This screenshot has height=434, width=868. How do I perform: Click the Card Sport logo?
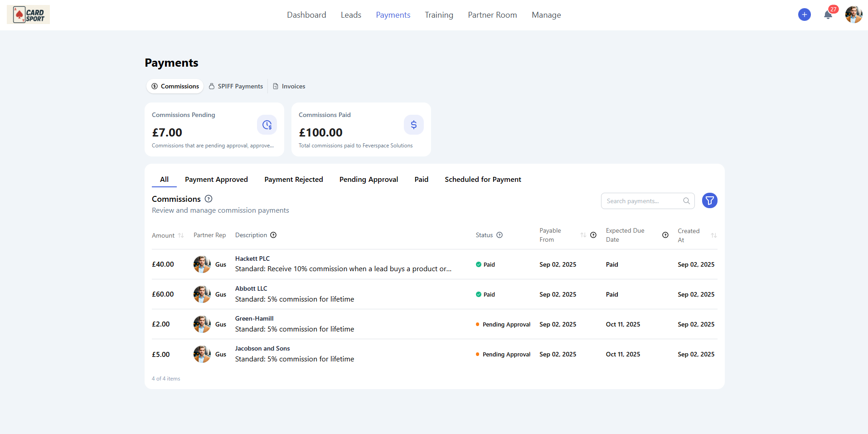click(29, 15)
